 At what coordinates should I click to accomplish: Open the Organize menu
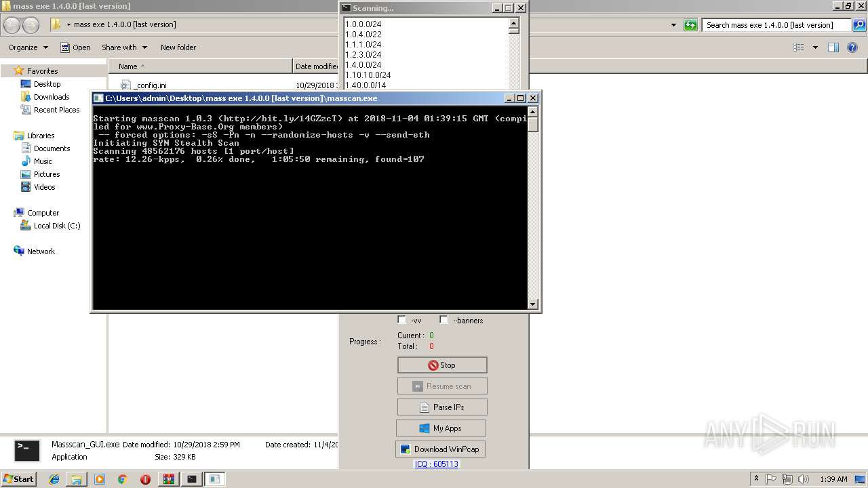pos(28,47)
